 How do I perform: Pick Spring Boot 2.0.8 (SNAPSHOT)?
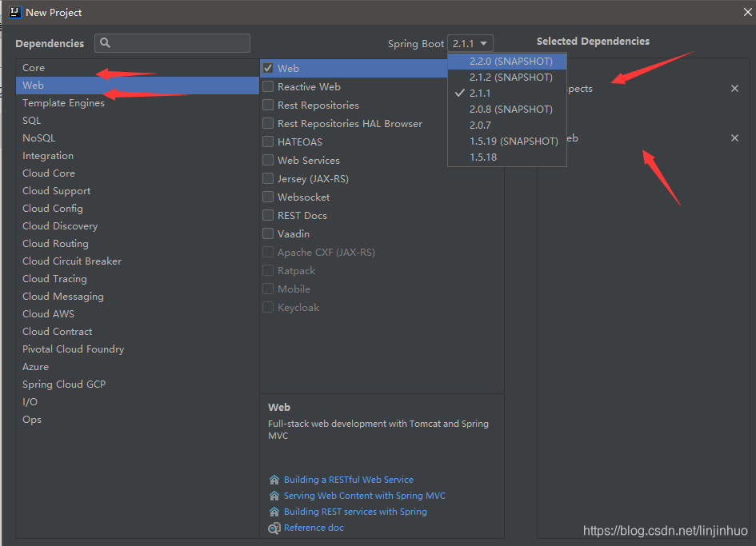[507, 109]
